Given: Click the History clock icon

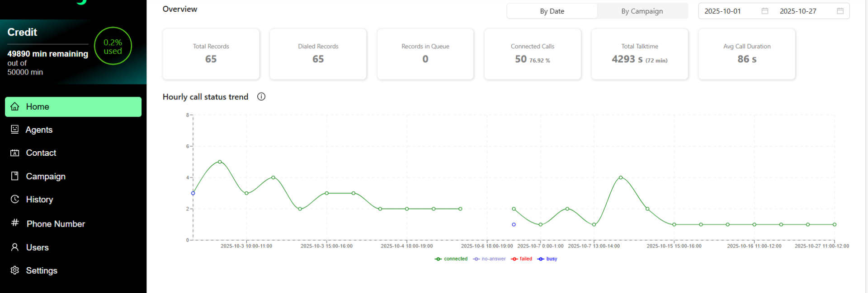Looking at the screenshot, I should pos(15,199).
